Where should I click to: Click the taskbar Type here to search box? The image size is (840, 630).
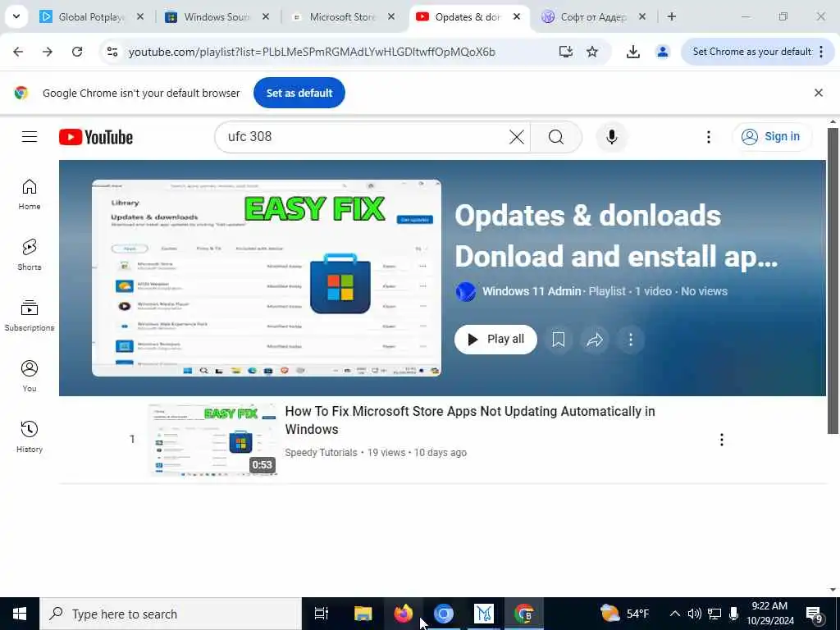point(171,614)
